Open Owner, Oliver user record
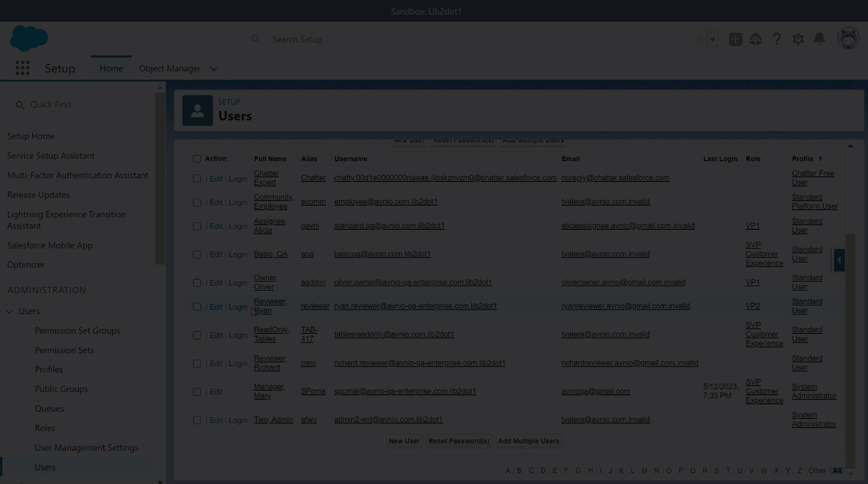This screenshot has width=868, height=484. (265, 282)
